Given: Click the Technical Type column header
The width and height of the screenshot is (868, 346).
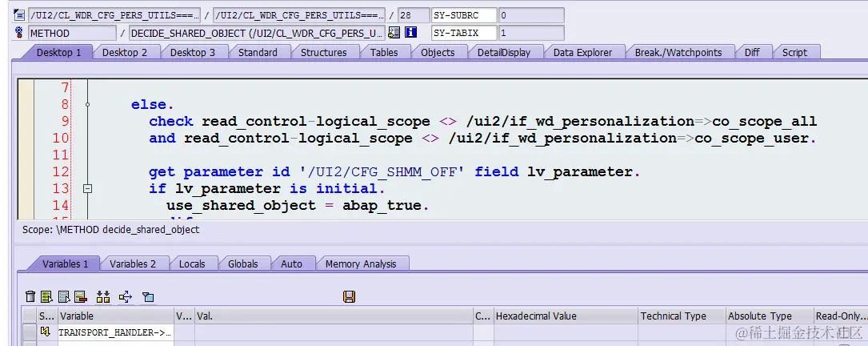Looking at the screenshot, I should 682,316.
